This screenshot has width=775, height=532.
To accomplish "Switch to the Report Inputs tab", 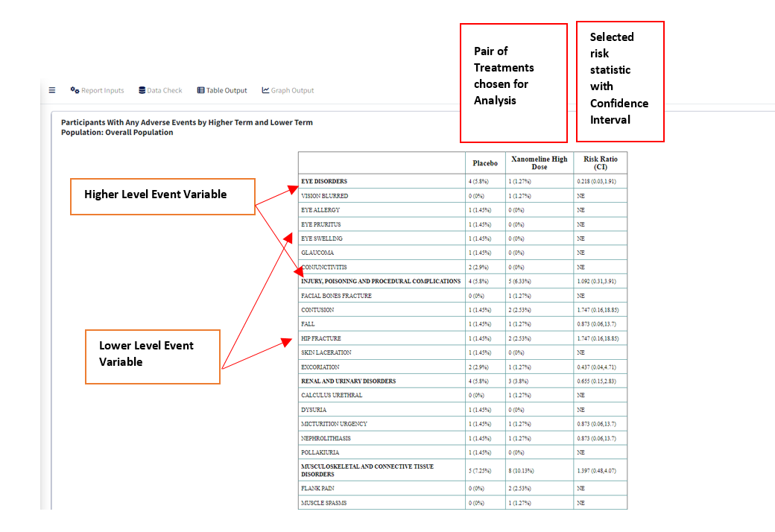I will [x=98, y=90].
